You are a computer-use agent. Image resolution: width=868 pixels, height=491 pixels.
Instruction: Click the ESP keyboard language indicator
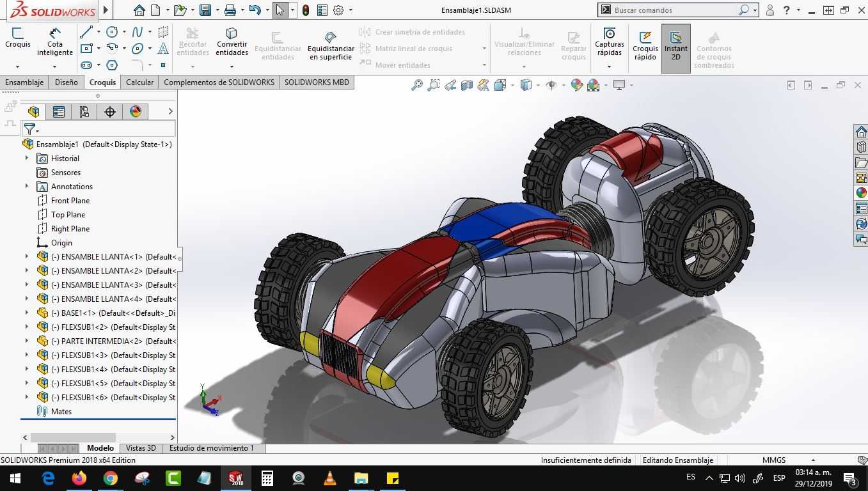tap(779, 478)
